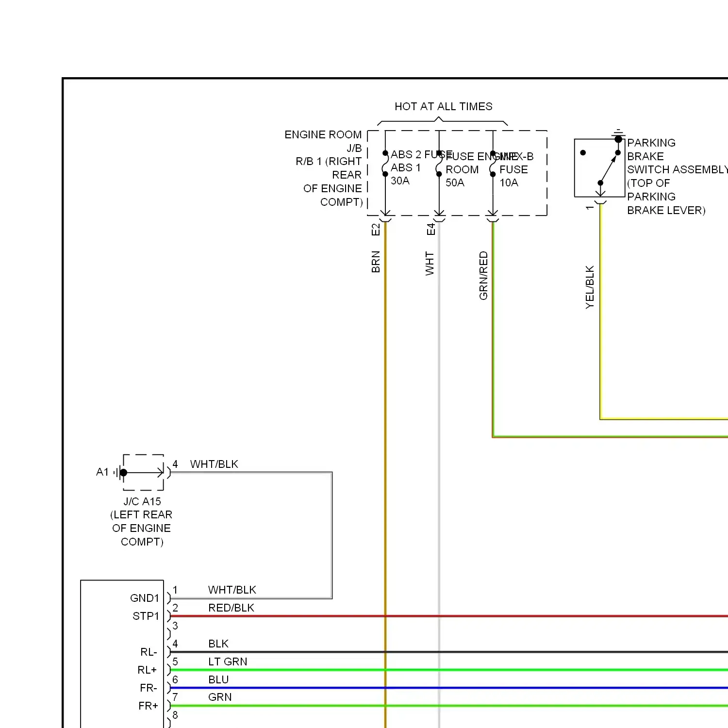Viewport: 728px width, 728px height.
Task: Click the E4 connector label
Action: [x=430, y=229]
